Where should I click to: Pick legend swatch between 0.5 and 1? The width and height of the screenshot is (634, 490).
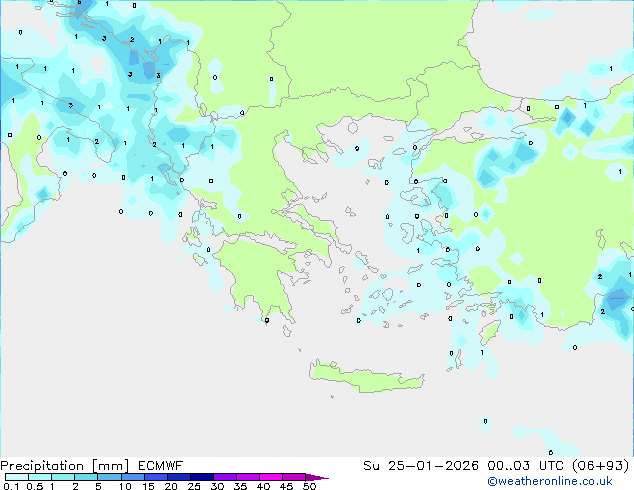pyautogui.click(x=40, y=477)
